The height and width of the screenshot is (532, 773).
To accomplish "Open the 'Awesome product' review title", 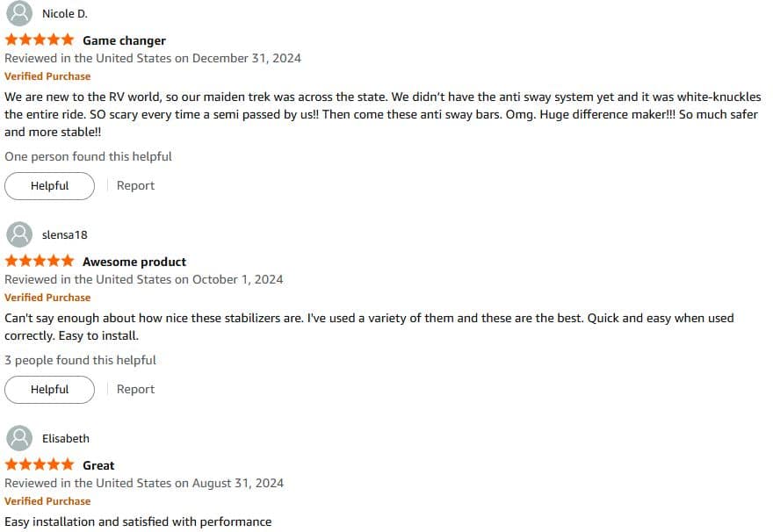I will tap(134, 262).
